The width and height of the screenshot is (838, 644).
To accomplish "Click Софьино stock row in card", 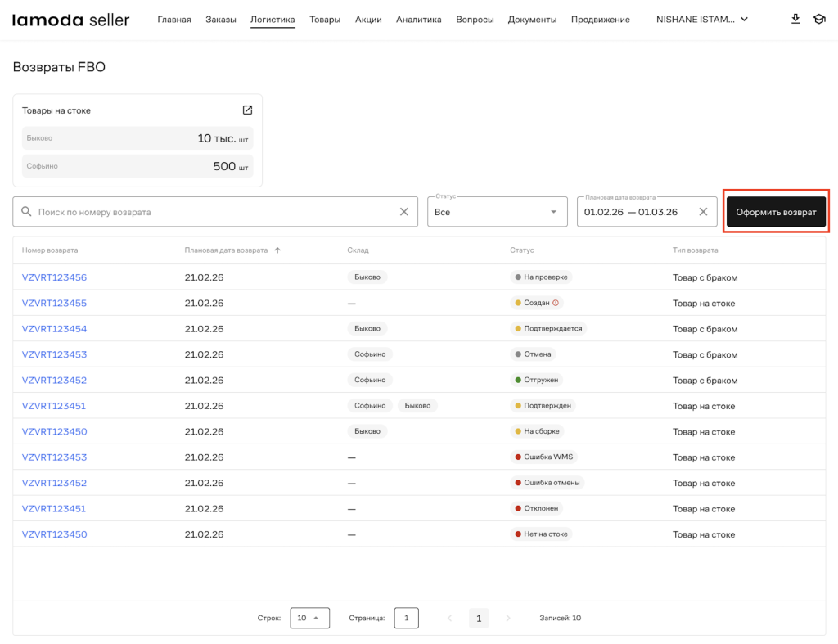I will pos(137,165).
